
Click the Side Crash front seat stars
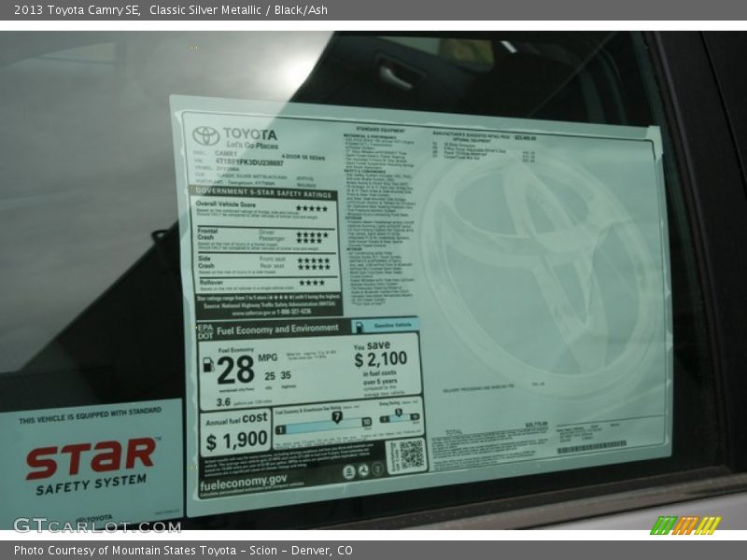pos(314,260)
